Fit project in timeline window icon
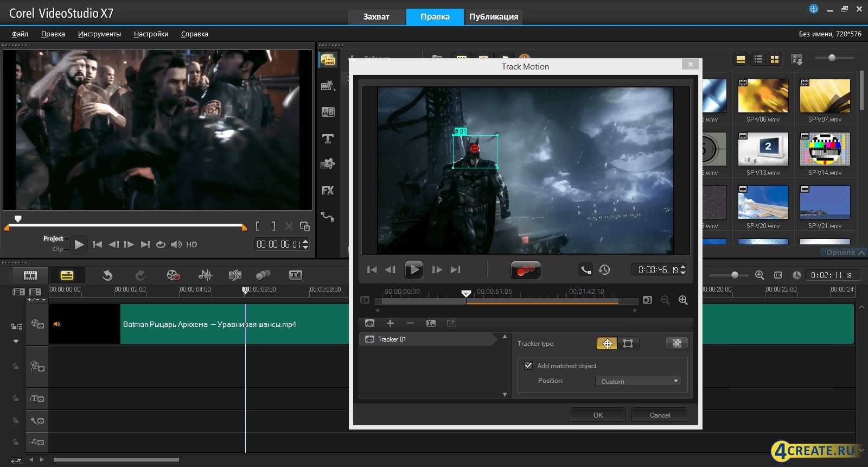The height and width of the screenshot is (467, 868). coord(778,275)
